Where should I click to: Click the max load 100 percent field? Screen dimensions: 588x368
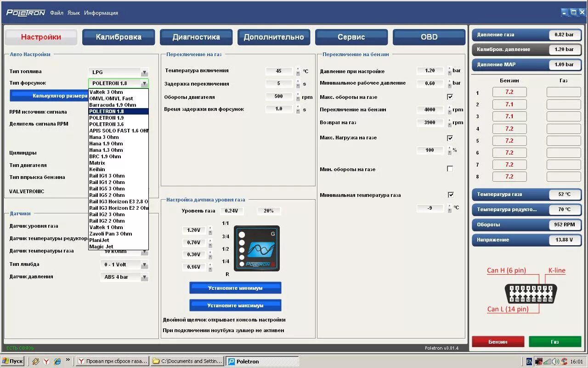[430, 150]
